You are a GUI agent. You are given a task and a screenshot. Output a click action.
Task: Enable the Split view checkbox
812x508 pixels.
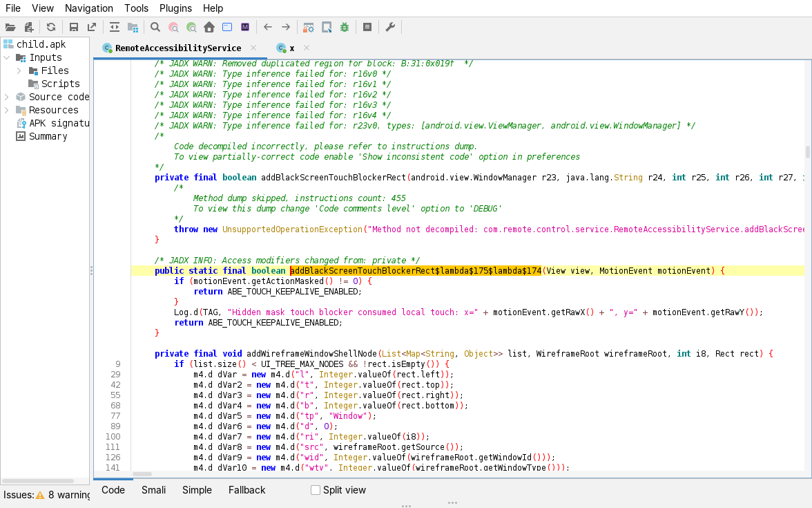pos(316,490)
